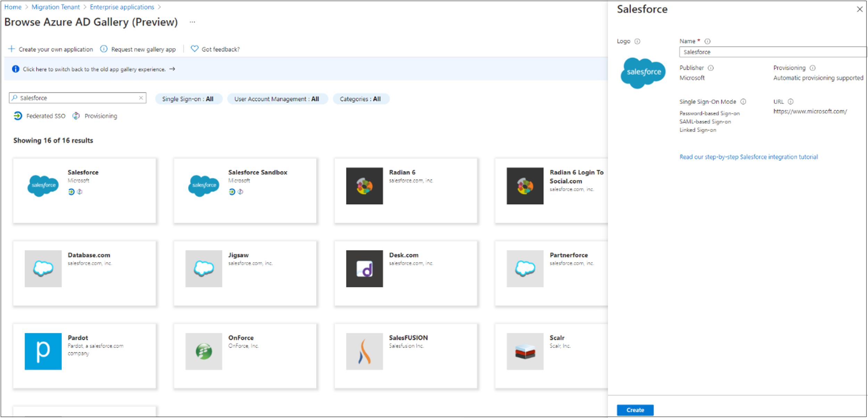The height and width of the screenshot is (418, 868).
Task: Go to Home in the breadcrumb
Action: point(13,7)
